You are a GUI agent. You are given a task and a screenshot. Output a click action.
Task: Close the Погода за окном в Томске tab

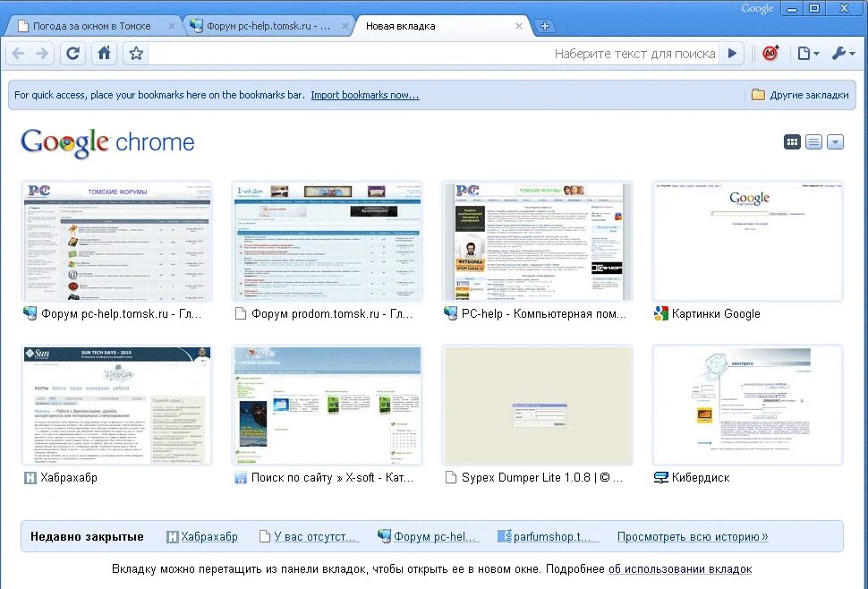point(172,26)
